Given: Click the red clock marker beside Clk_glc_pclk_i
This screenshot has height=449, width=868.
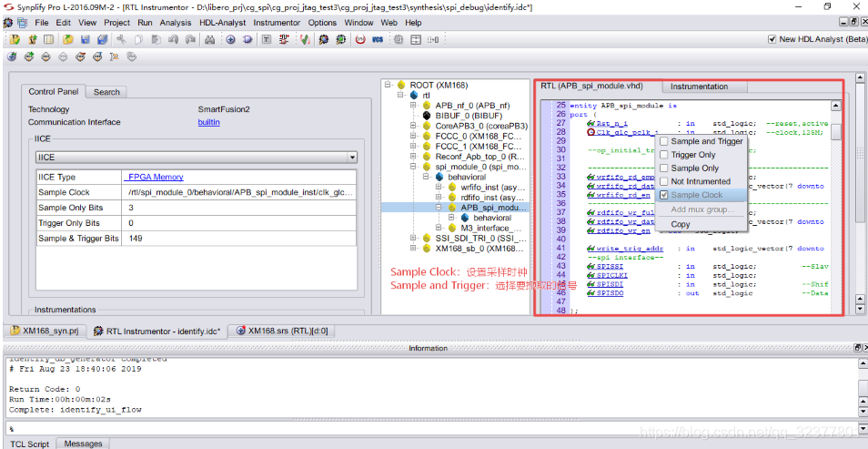Looking at the screenshot, I should coord(591,132).
